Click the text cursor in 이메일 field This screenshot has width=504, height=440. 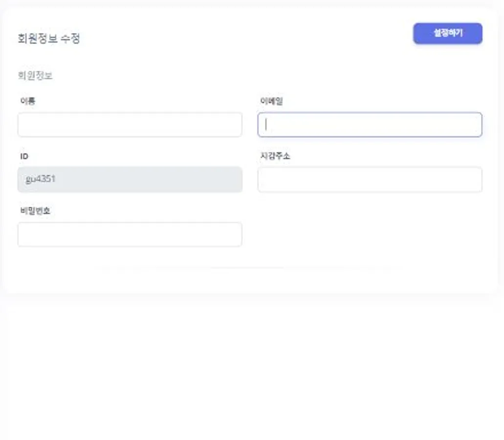click(266, 125)
